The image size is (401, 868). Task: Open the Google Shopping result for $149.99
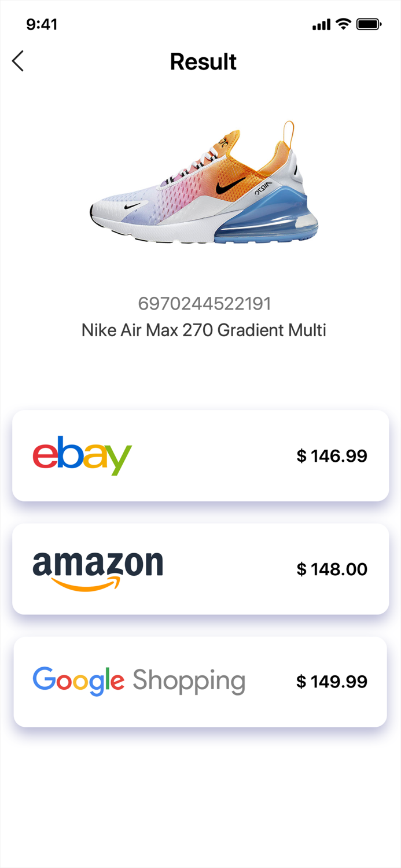[200, 681]
